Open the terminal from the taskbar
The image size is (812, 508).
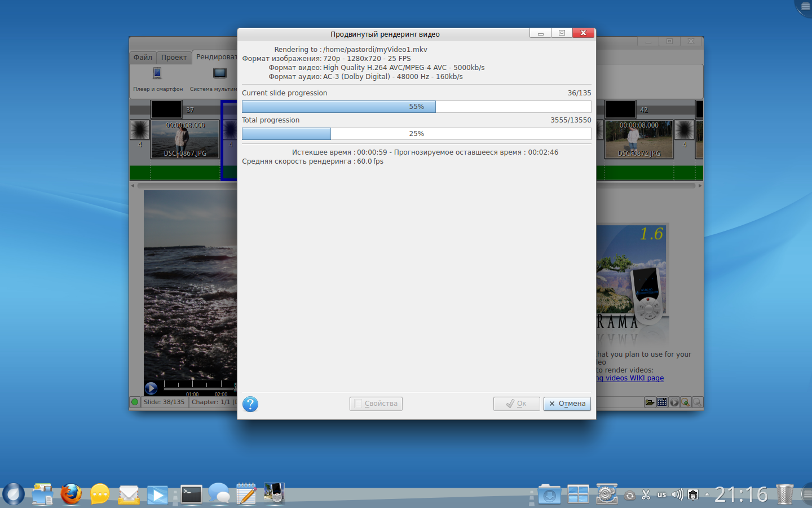pos(191,495)
